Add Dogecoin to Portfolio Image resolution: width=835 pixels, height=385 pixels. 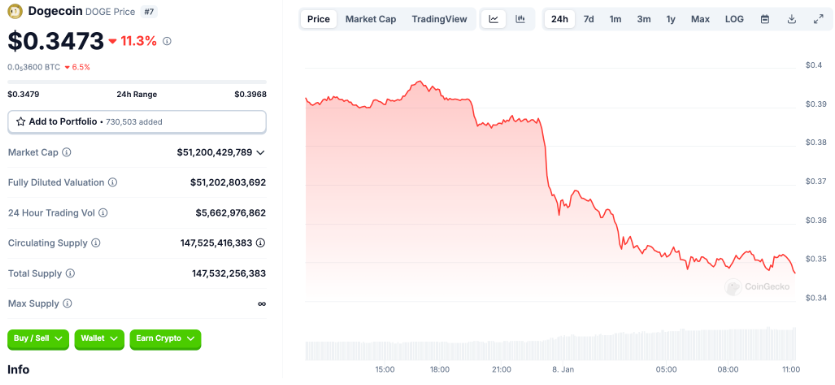coord(137,122)
